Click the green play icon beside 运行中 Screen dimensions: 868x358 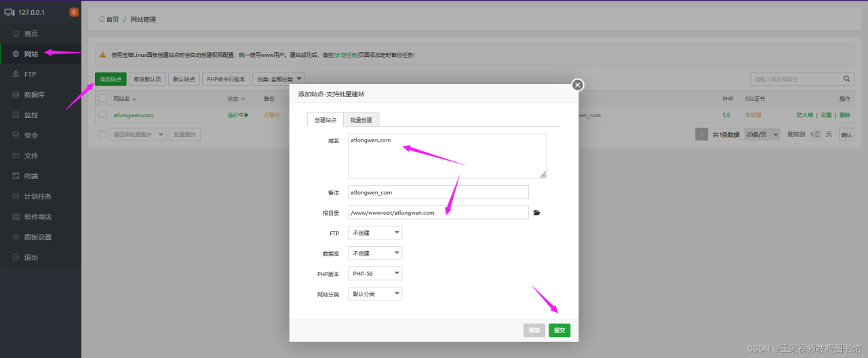tap(247, 115)
